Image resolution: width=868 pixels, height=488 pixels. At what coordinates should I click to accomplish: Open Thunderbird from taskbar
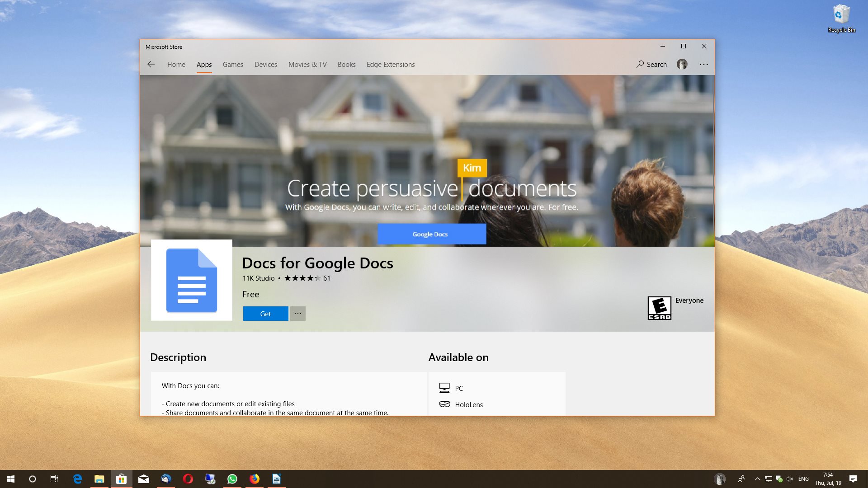click(x=166, y=479)
